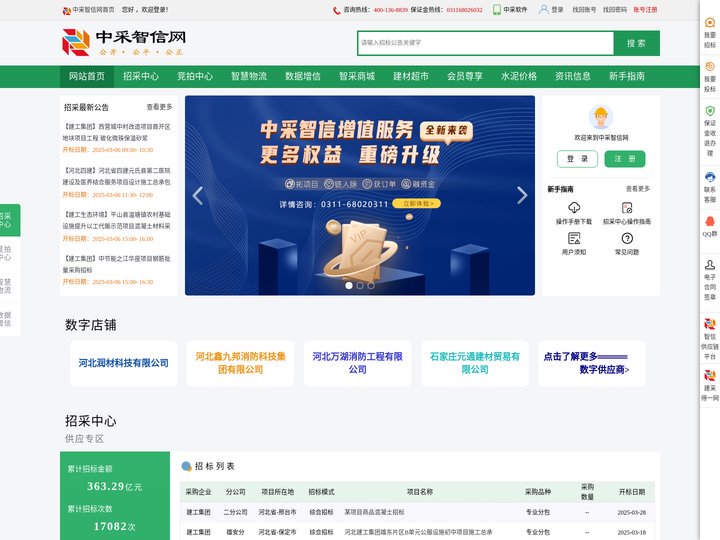This screenshot has height=540, width=720.
Task: Click the QQ群 penguin icon
Action: (710, 221)
